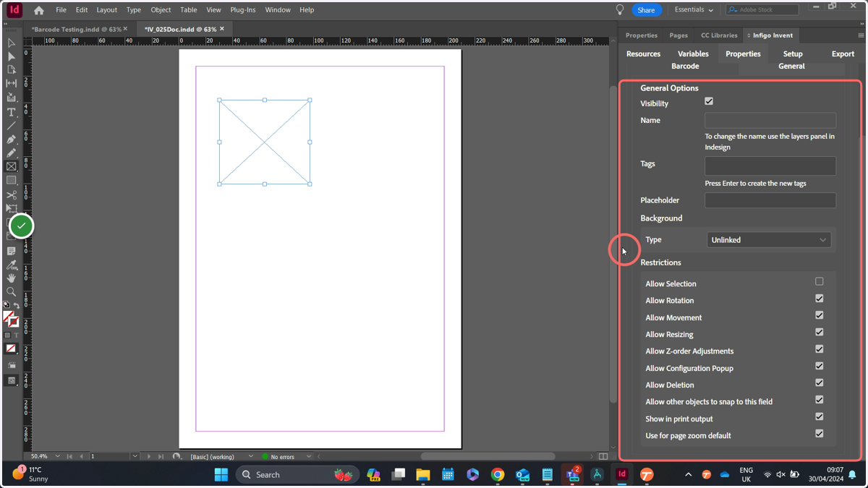
Task: Open Google Chrome from taskbar
Action: click(x=498, y=475)
